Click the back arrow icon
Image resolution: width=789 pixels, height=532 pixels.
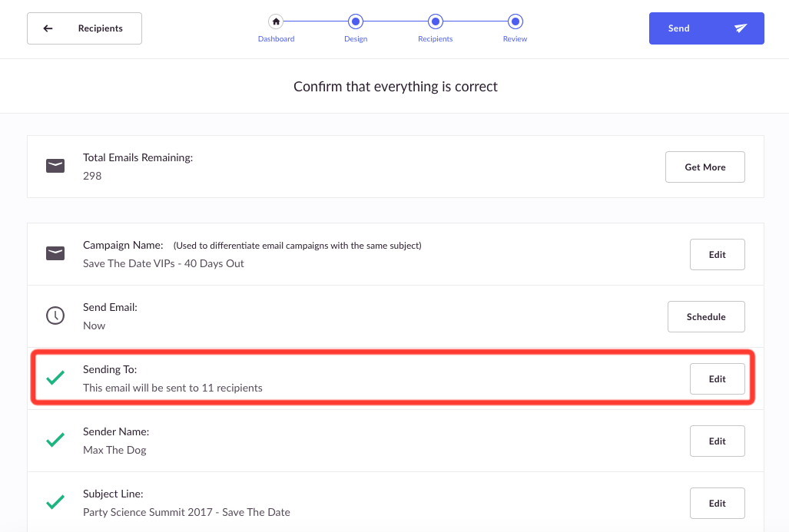(x=48, y=28)
